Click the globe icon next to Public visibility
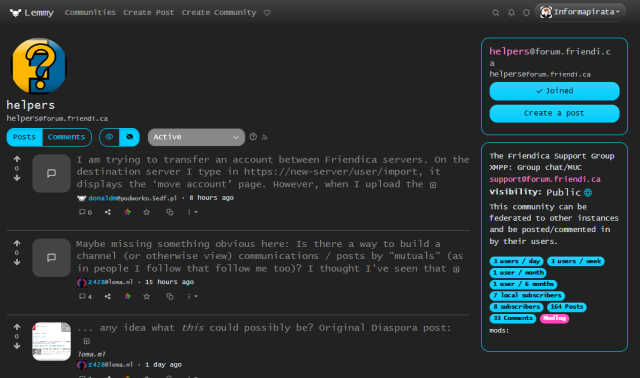This screenshot has width=640, height=378. (x=588, y=193)
